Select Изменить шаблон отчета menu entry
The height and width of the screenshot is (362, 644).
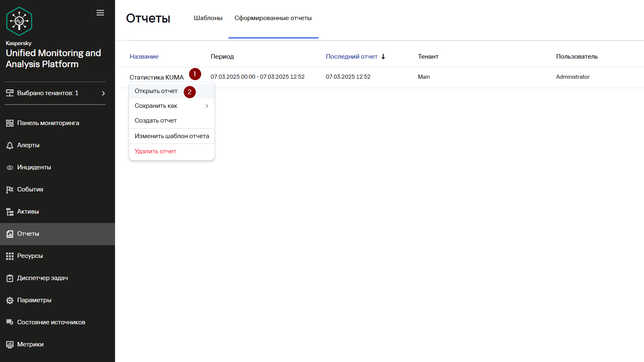[x=172, y=136]
